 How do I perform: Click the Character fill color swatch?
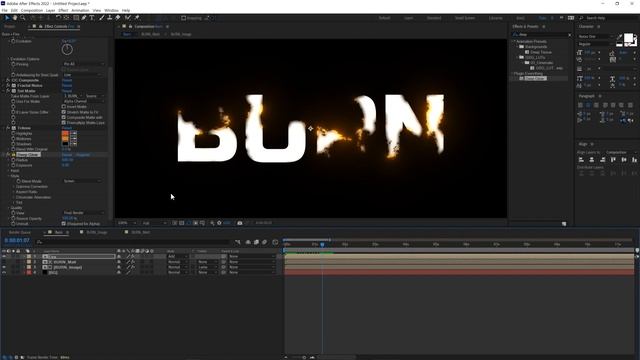(x=628, y=38)
